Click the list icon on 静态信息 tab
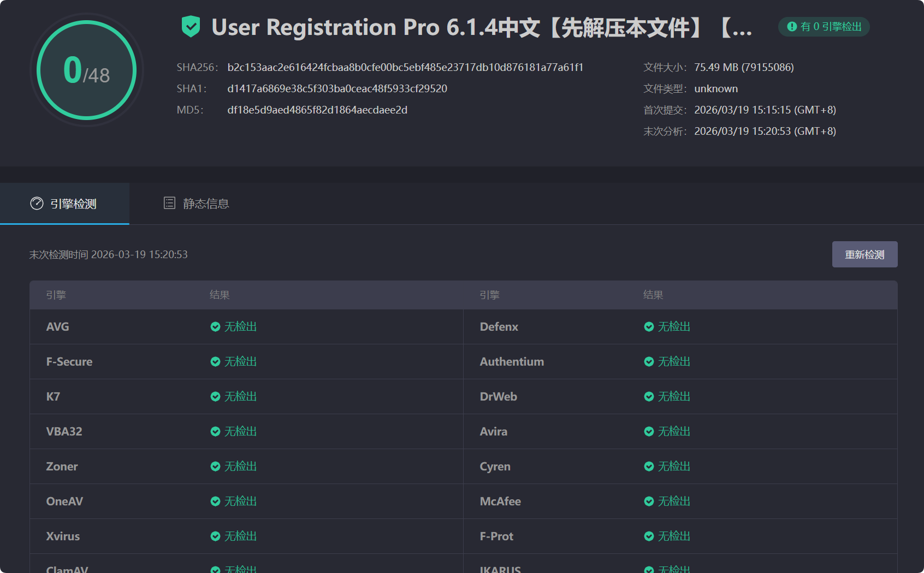The height and width of the screenshot is (573, 924). (x=170, y=203)
